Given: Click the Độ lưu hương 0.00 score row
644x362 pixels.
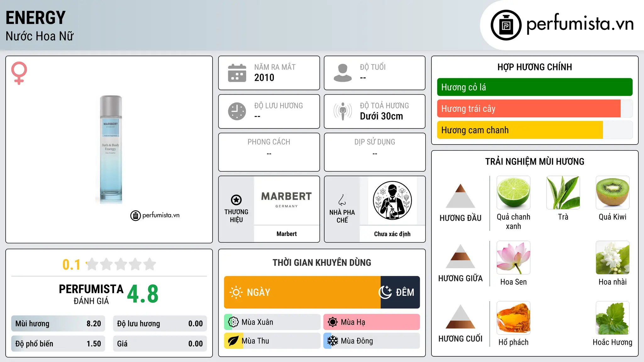Looking at the screenshot, I should [160, 324].
